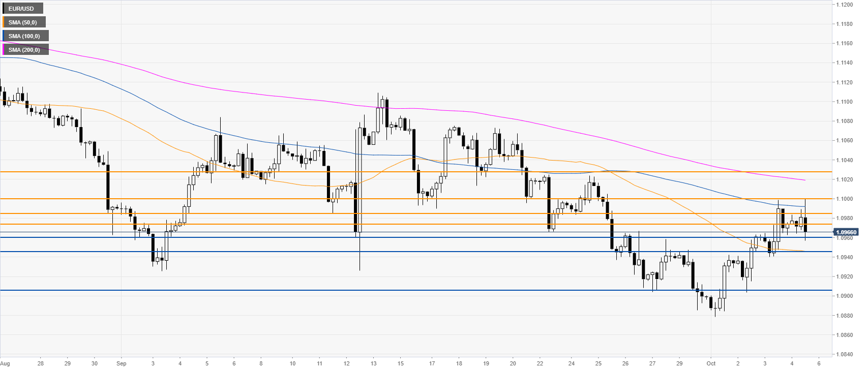Click the 1.1100 price axis label
The image size is (868, 370).
[845, 102]
